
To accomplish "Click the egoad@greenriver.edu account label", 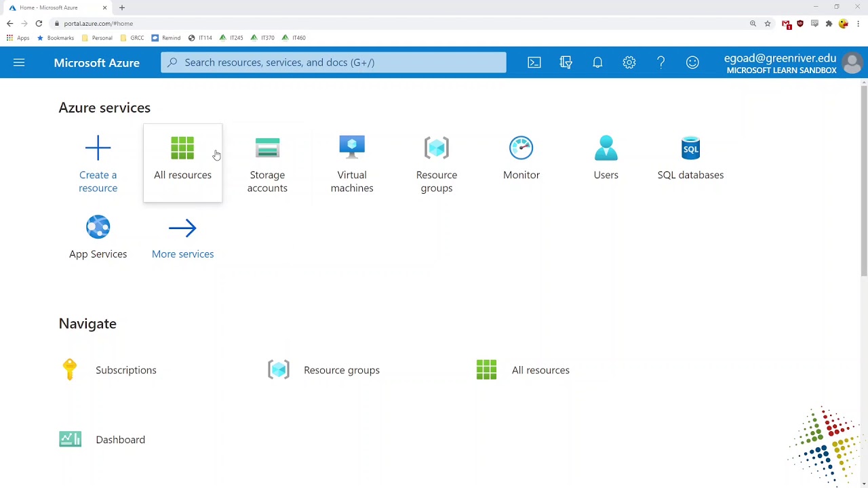I will [780, 58].
